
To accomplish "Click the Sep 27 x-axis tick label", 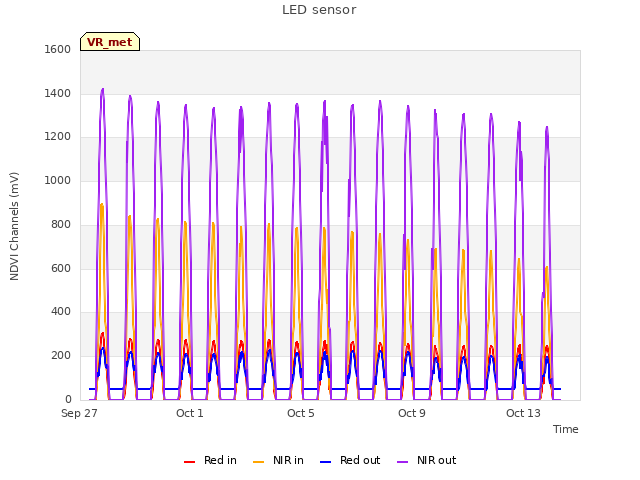I will coord(79,413).
